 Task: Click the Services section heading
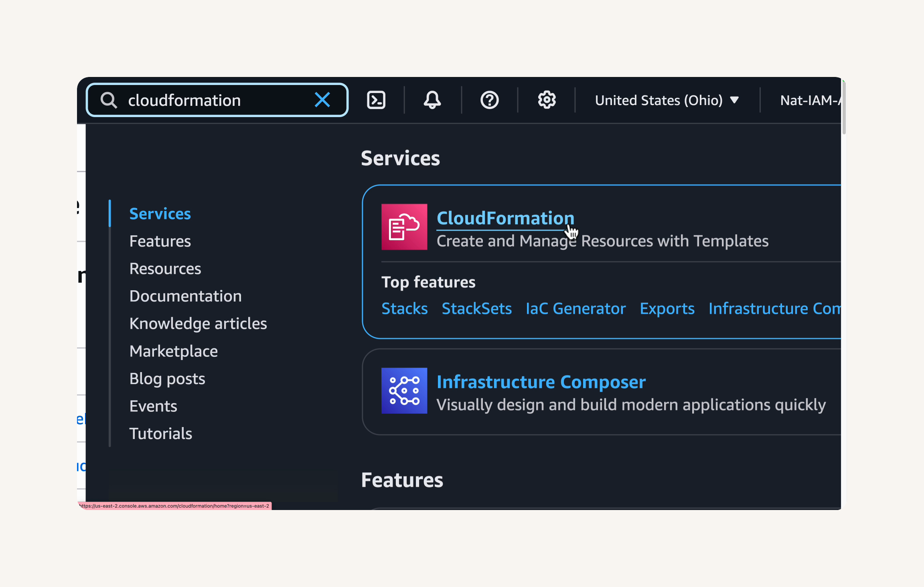pyautogui.click(x=400, y=158)
